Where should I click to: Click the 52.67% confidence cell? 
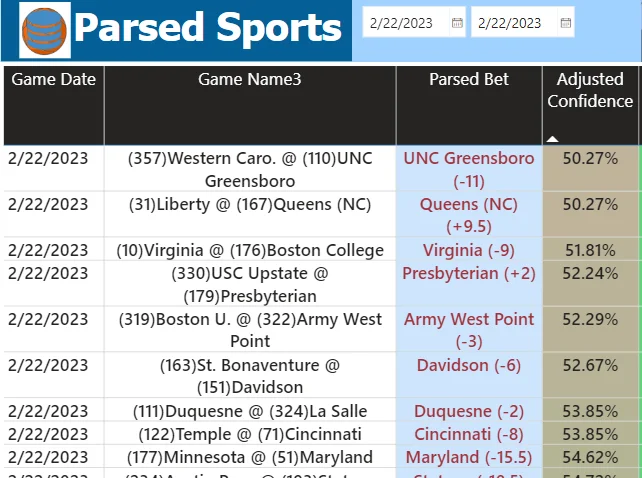[x=590, y=365]
